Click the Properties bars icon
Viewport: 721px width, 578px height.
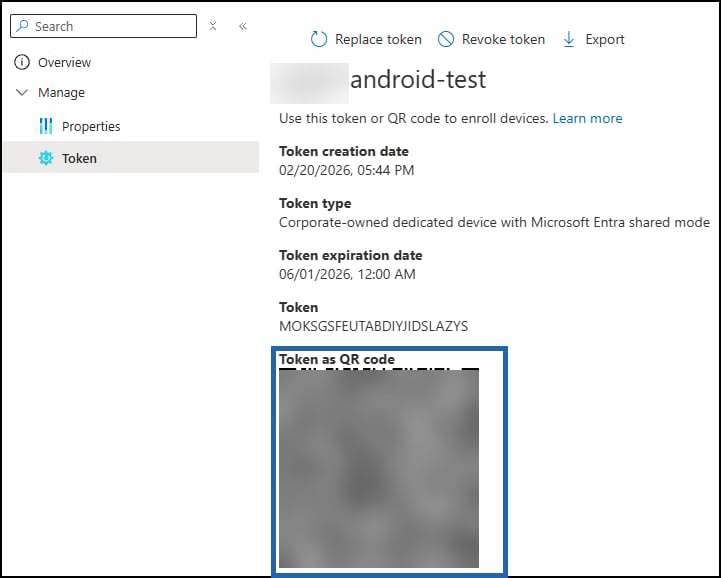click(46, 126)
